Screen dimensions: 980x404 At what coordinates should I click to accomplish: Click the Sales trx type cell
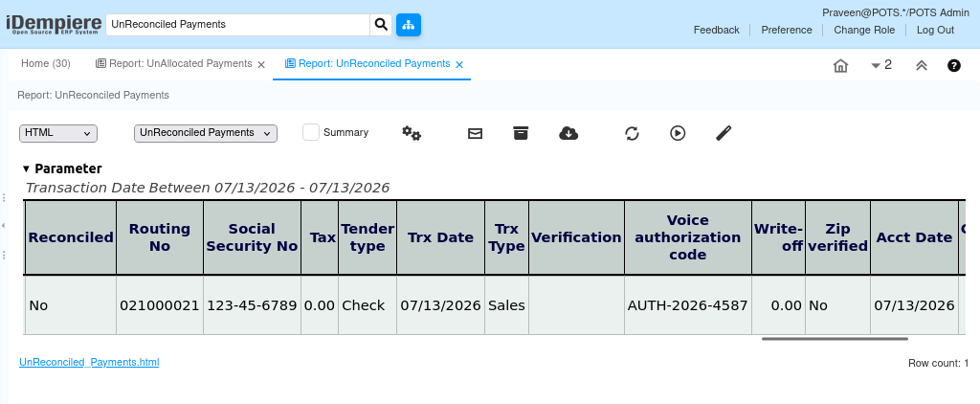pos(506,305)
